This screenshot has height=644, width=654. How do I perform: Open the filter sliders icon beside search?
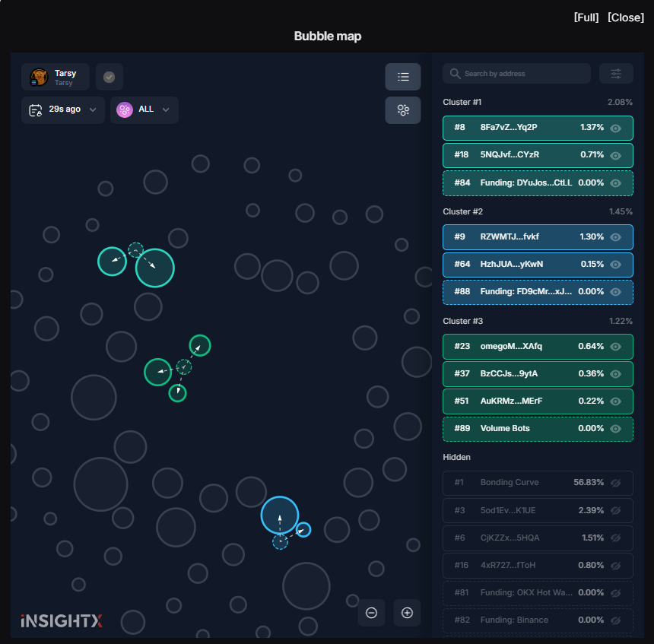click(x=616, y=74)
